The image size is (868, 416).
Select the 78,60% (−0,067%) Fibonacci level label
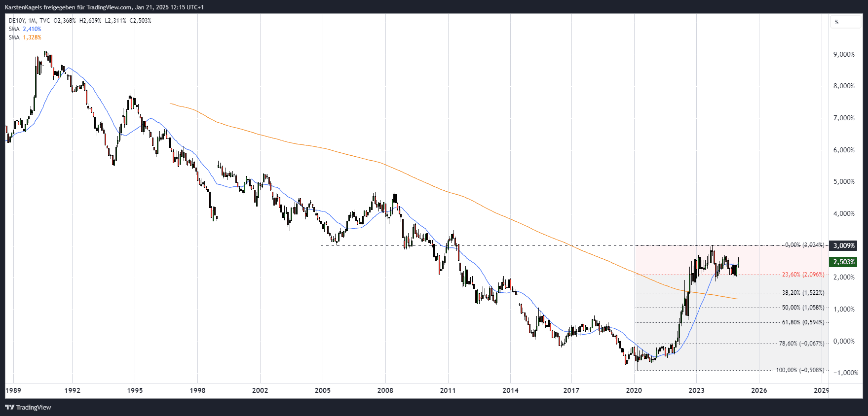tap(801, 344)
